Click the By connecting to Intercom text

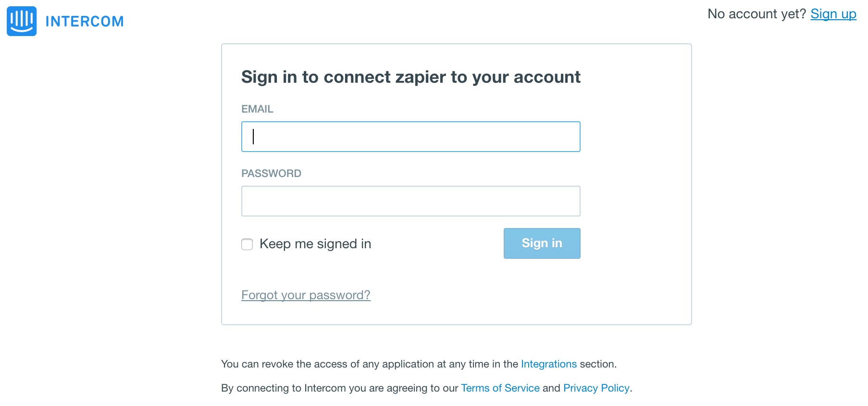tap(426, 388)
